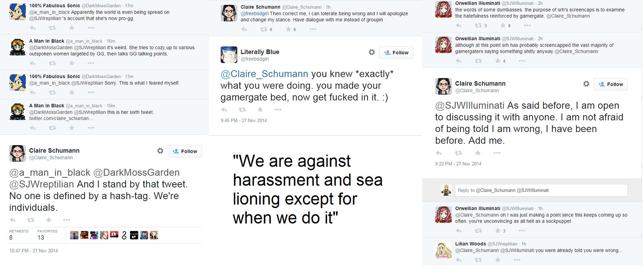Open the twitter.com/claire_schuman link
Image resolution: width=644 pixels, height=272 pixels.
[x=61, y=118]
